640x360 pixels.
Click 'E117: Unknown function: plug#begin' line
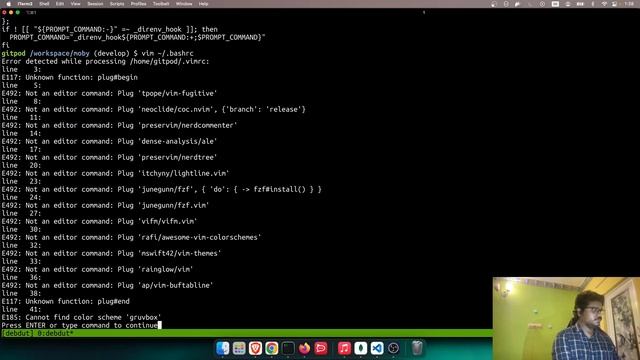click(69, 77)
